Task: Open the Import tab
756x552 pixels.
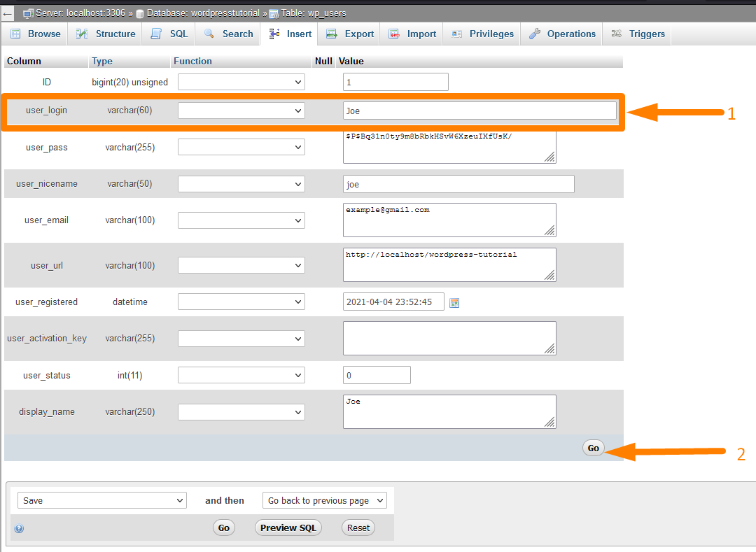Action: coord(412,34)
